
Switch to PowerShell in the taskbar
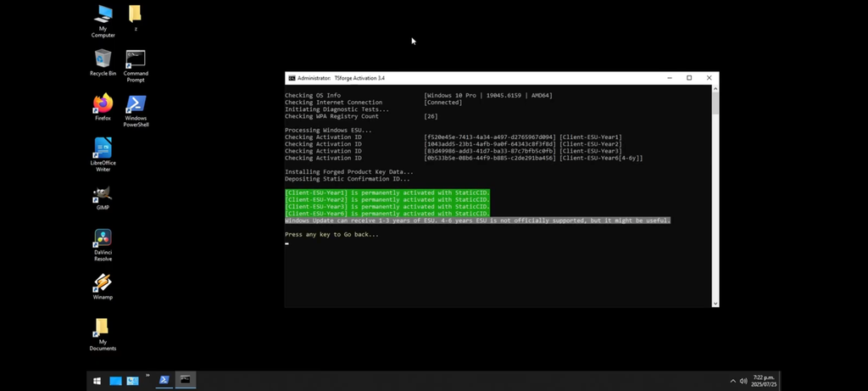point(164,380)
